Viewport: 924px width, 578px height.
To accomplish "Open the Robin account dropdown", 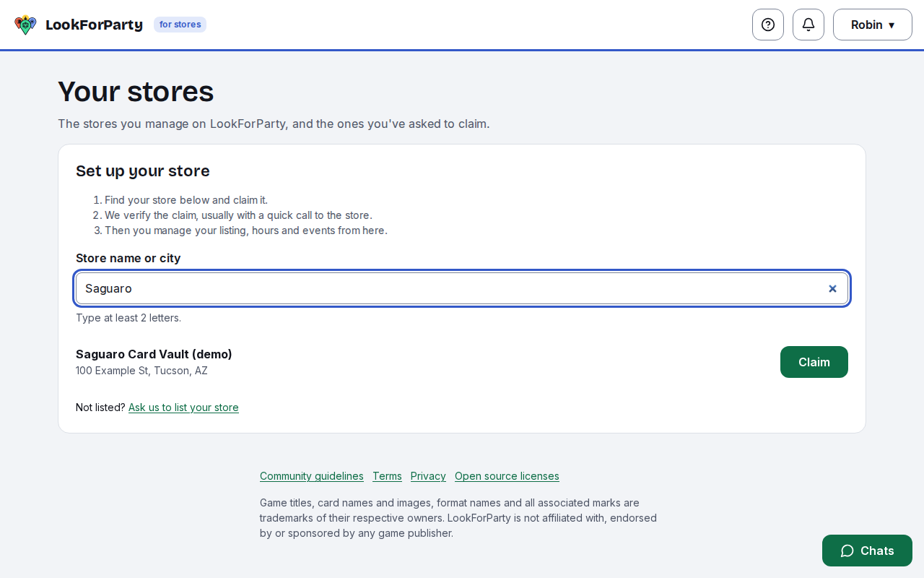I will [873, 25].
